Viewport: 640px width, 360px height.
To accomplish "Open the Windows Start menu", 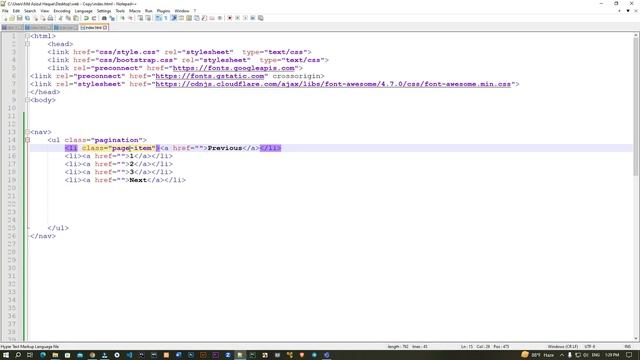I will (x=6, y=355).
